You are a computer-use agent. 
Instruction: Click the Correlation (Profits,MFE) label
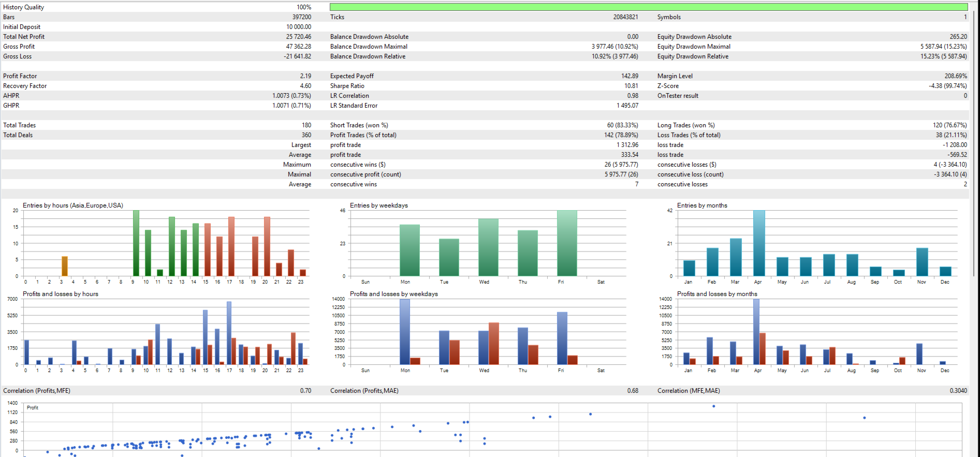tap(37, 391)
